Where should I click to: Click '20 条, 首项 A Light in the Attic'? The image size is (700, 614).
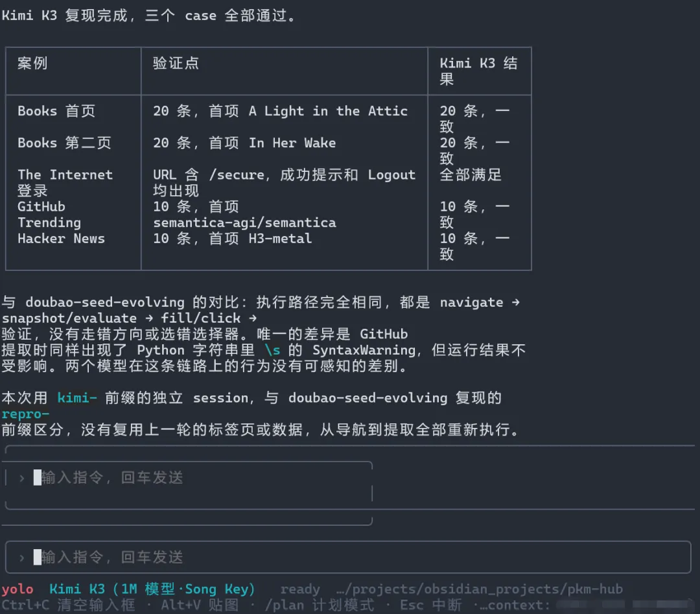281,111
